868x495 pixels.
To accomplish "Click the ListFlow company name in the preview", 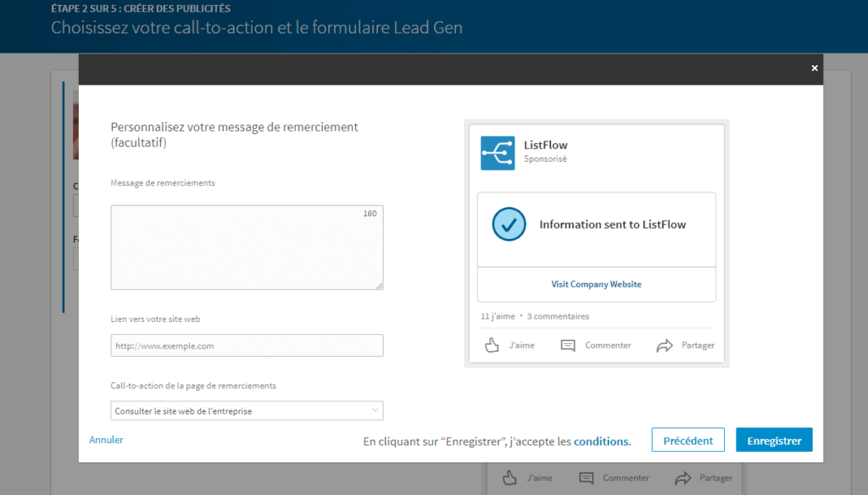I will pyautogui.click(x=548, y=146).
